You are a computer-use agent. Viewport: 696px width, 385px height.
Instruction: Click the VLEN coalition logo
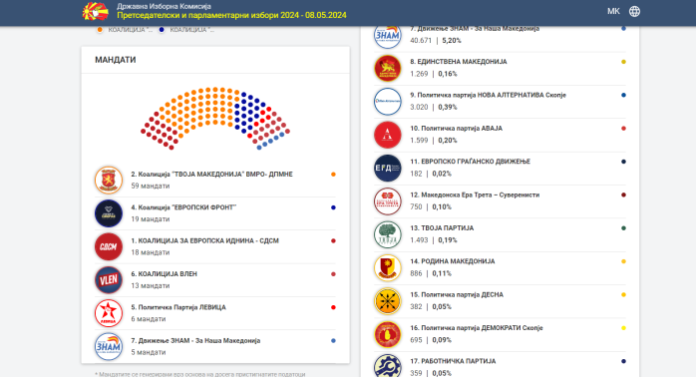point(108,280)
